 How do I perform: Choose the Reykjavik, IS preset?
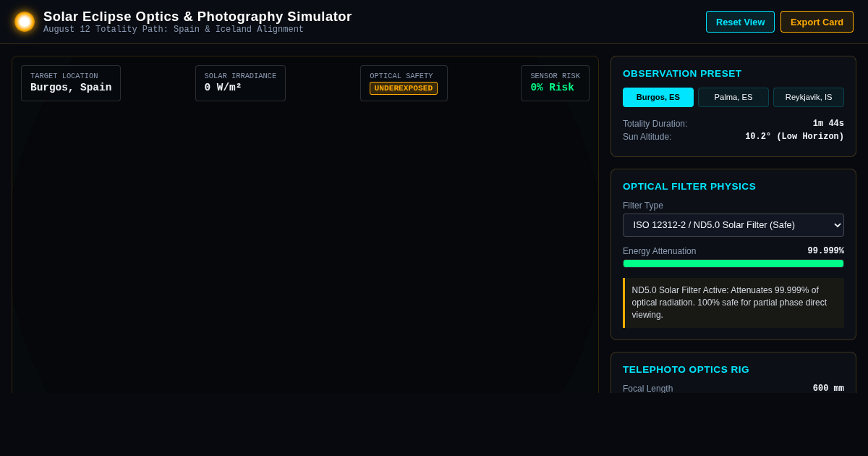coord(809,97)
